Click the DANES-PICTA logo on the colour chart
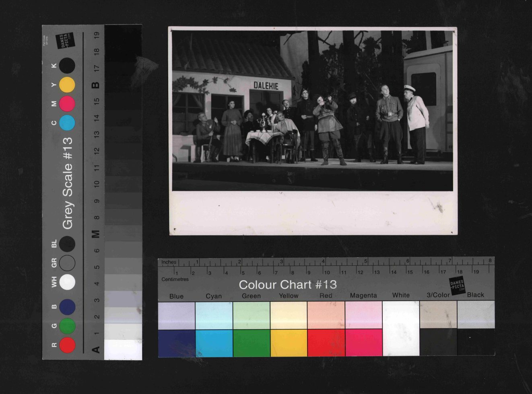 457,285
